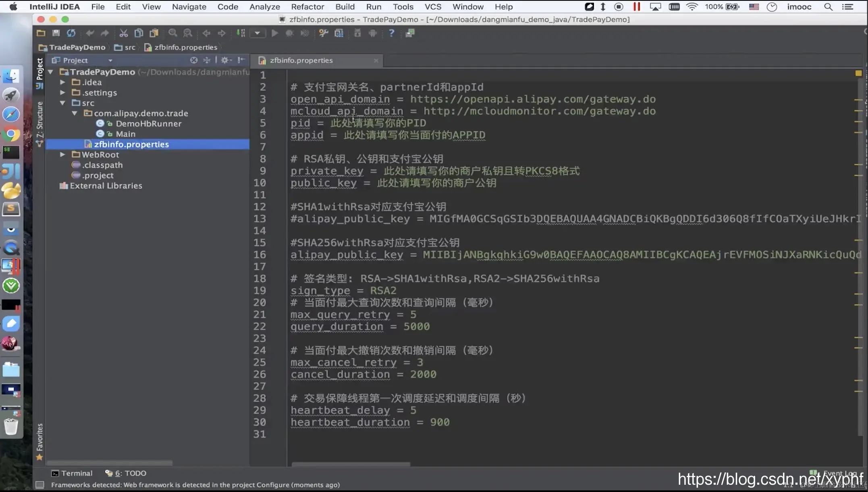The height and width of the screenshot is (492, 868).
Task: Open the Terminal tool window button
Action: pyautogui.click(x=72, y=473)
